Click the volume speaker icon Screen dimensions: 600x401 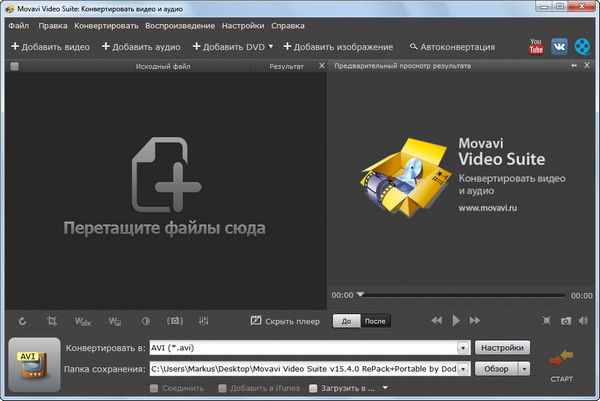click(584, 321)
